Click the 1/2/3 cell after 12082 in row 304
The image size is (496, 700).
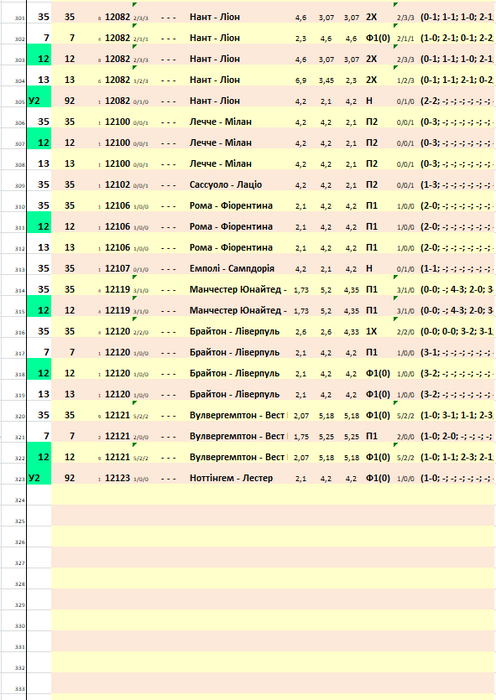click(x=141, y=81)
